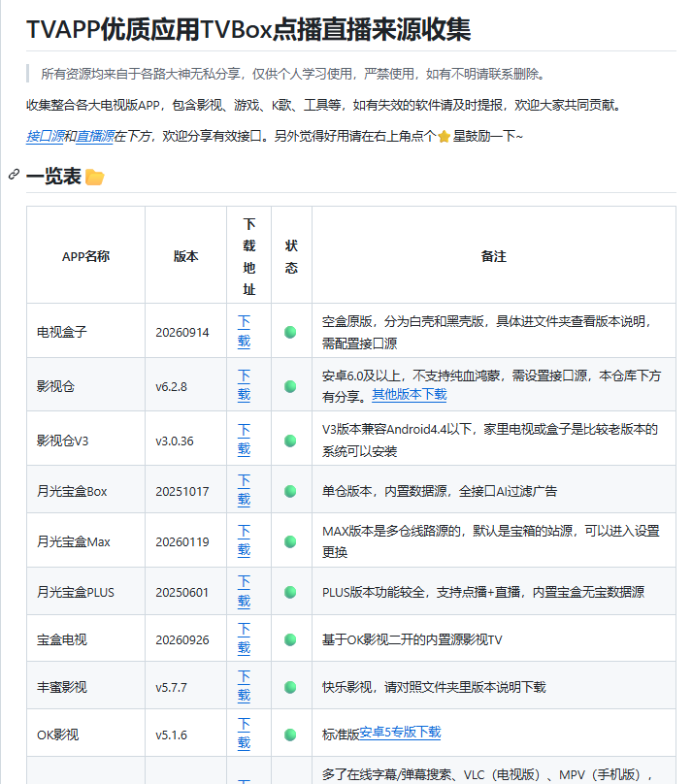Select the 宝盒电视 app name cell
The width and height of the screenshot is (692, 784).
(x=86, y=640)
